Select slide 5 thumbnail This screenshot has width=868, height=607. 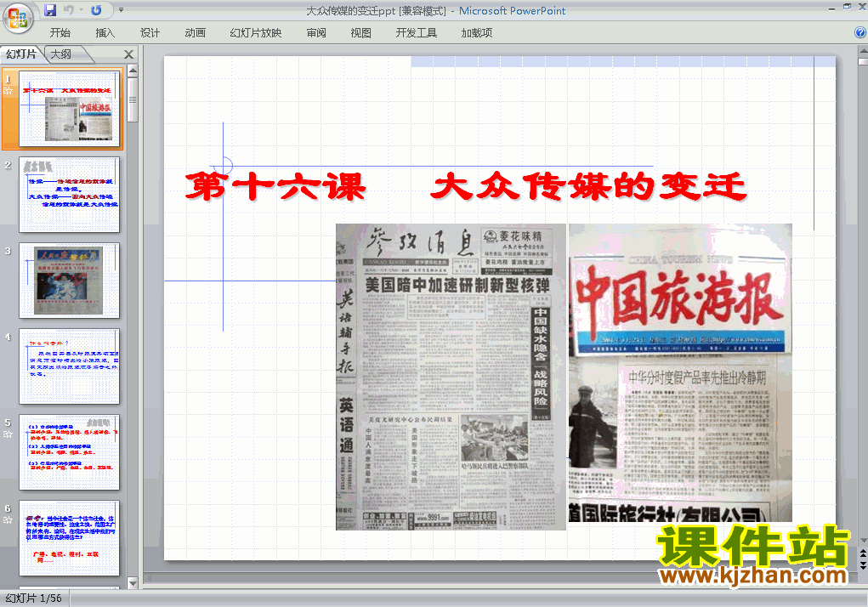click(69, 452)
